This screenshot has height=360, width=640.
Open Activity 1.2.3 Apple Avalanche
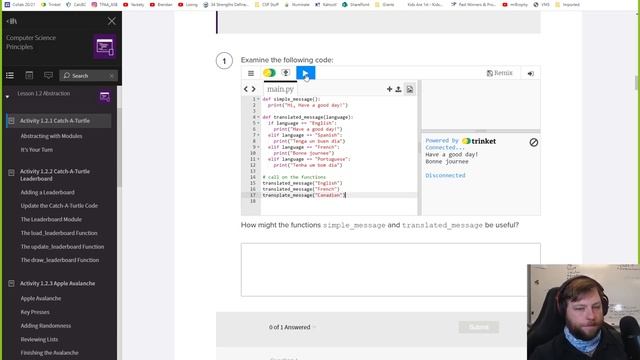point(58,283)
